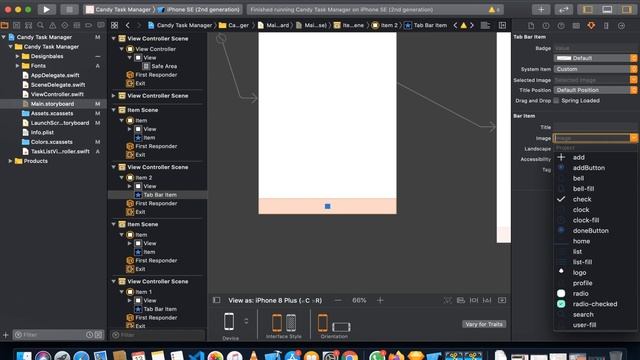The image size is (640, 360).
Task: Collapse Item 2 in document outline
Action: point(122,178)
